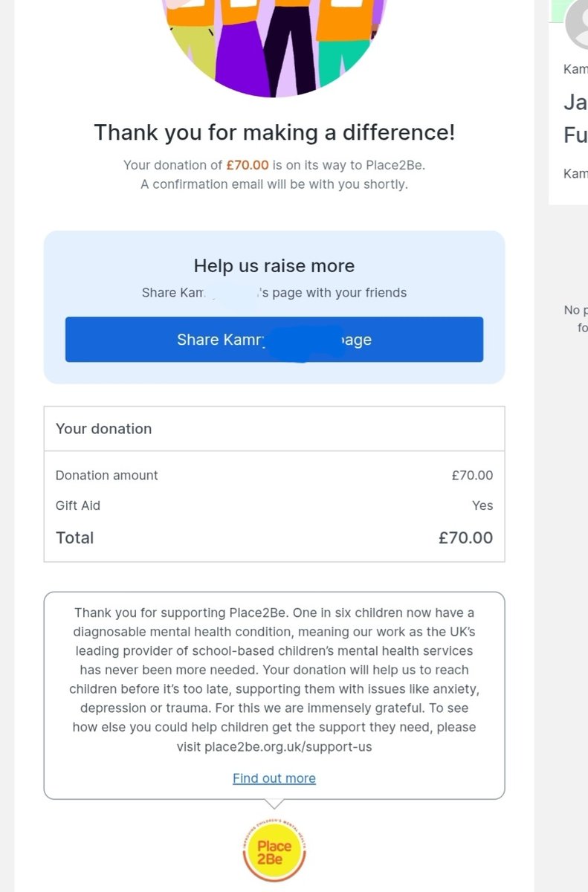Image resolution: width=588 pixels, height=892 pixels.
Task: Click the Gift Aid row label
Action: pos(78,505)
